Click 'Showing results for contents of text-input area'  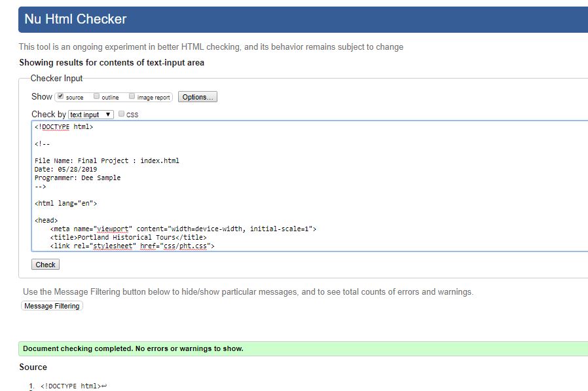[x=112, y=63]
